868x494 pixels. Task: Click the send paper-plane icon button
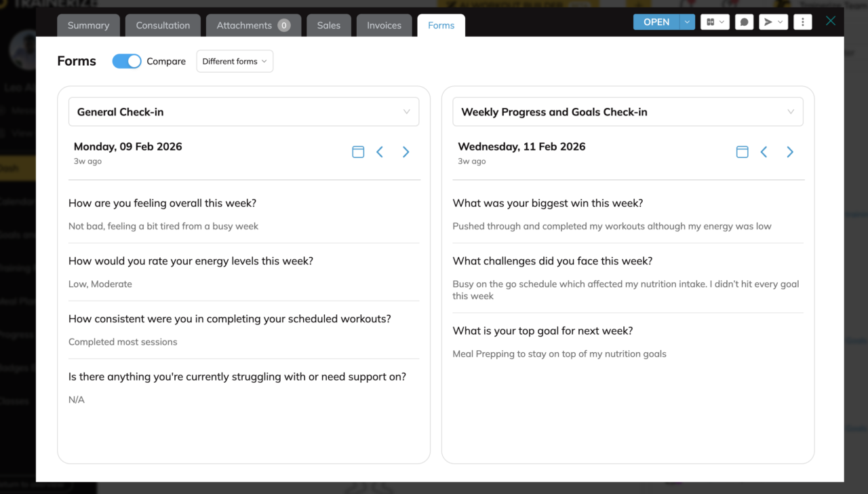(x=772, y=22)
